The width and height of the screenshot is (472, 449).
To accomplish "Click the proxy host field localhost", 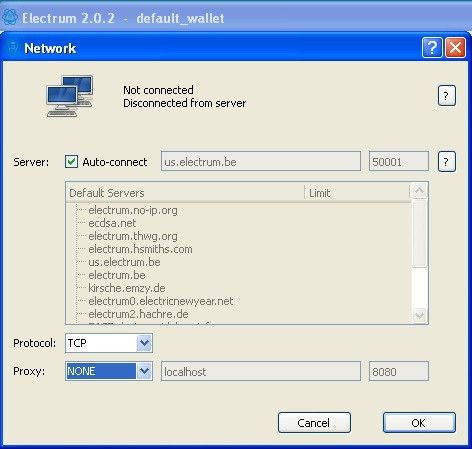I will point(261,371).
